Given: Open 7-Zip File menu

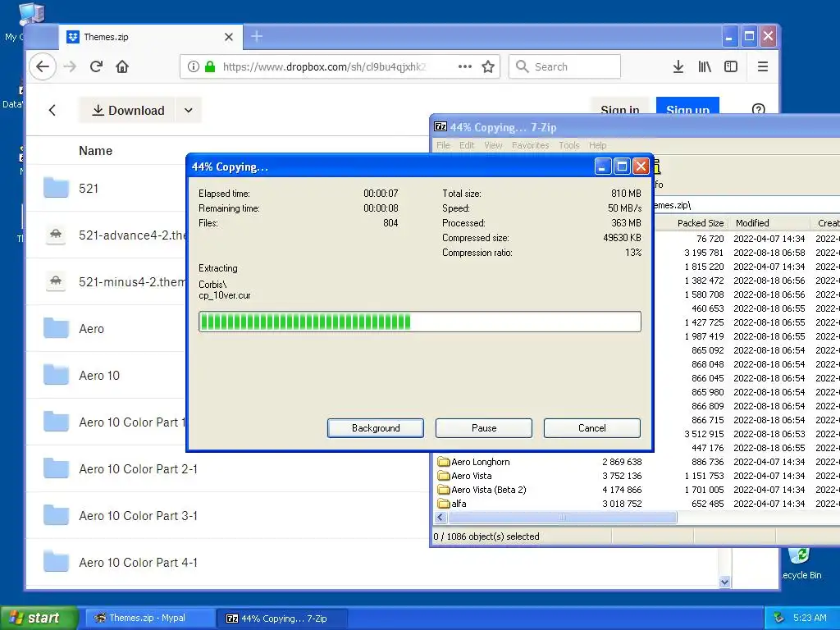Looking at the screenshot, I should point(443,145).
